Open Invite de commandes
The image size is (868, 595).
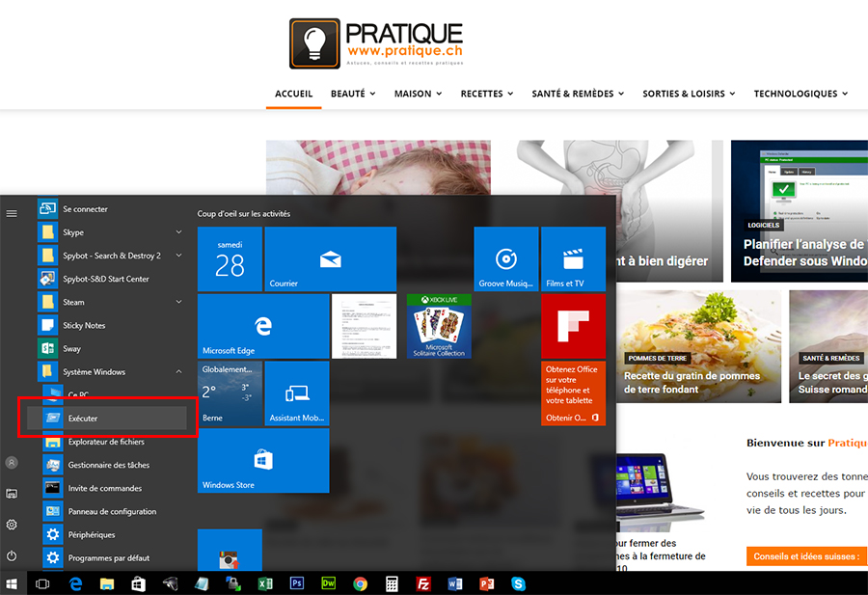tap(114, 488)
